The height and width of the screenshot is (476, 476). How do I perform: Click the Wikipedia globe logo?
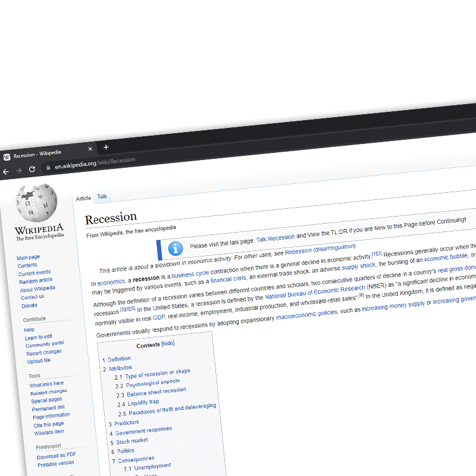point(36,202)
